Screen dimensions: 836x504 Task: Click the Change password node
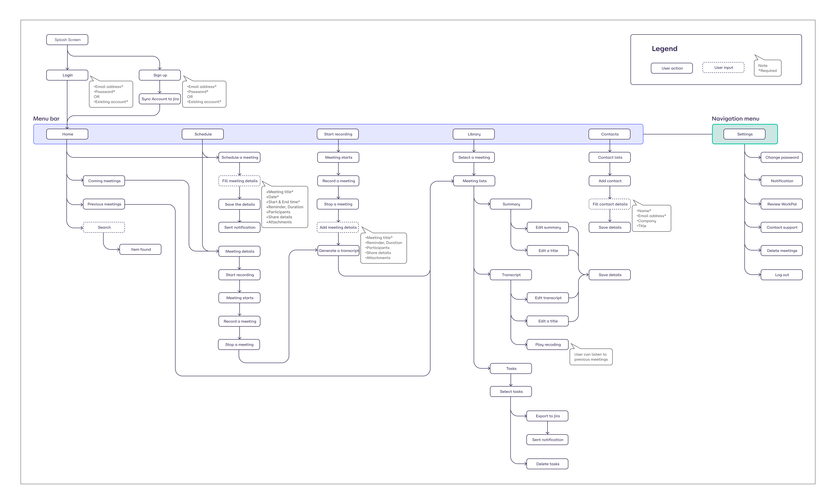pyautogui.click(x=782, y=157)
